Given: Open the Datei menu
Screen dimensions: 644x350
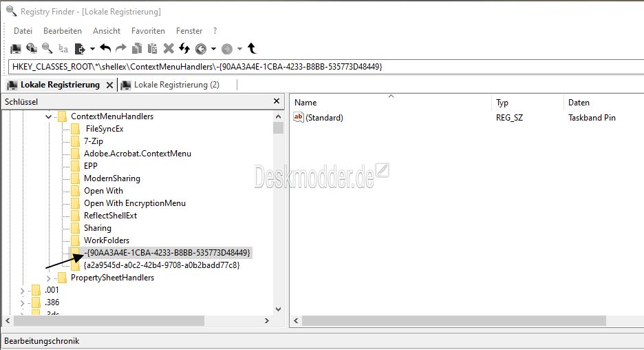Looking at the screenshot, I should pos(23,31).
